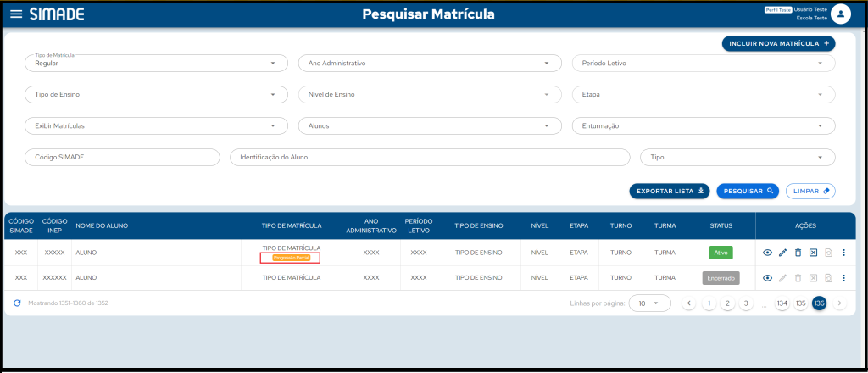This screenshot has width=868, height=373.
Task: Click the Incluir Nova Matrícula button
Action: pos(778,43)
